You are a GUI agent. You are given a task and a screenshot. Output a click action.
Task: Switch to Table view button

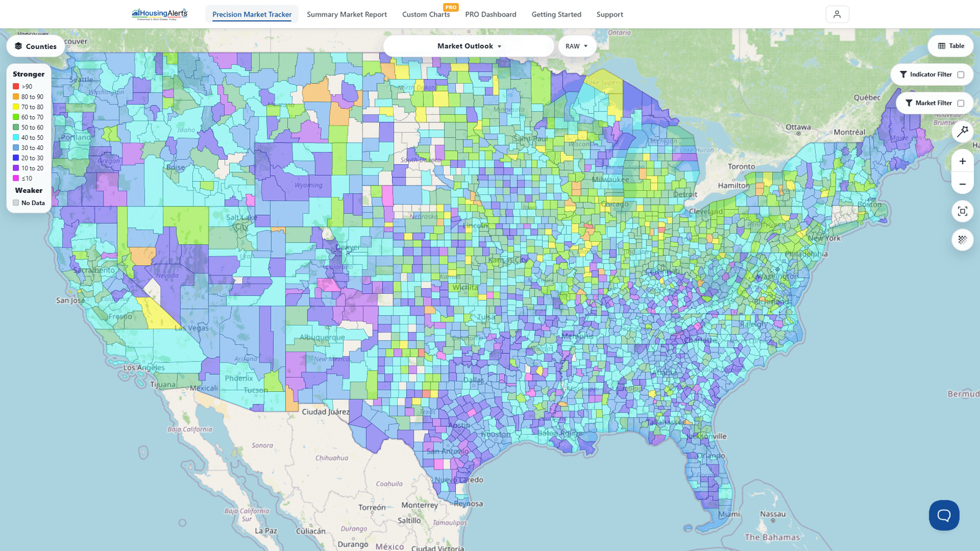point(951,46)
